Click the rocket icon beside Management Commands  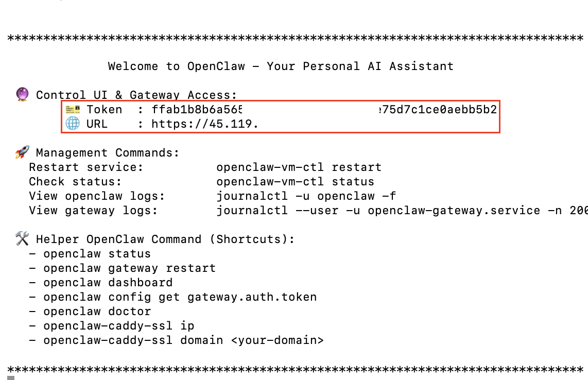(22, 152)
